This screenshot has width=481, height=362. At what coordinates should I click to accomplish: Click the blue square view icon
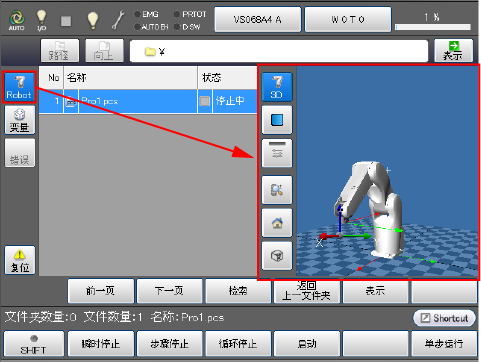pos(277,120)
